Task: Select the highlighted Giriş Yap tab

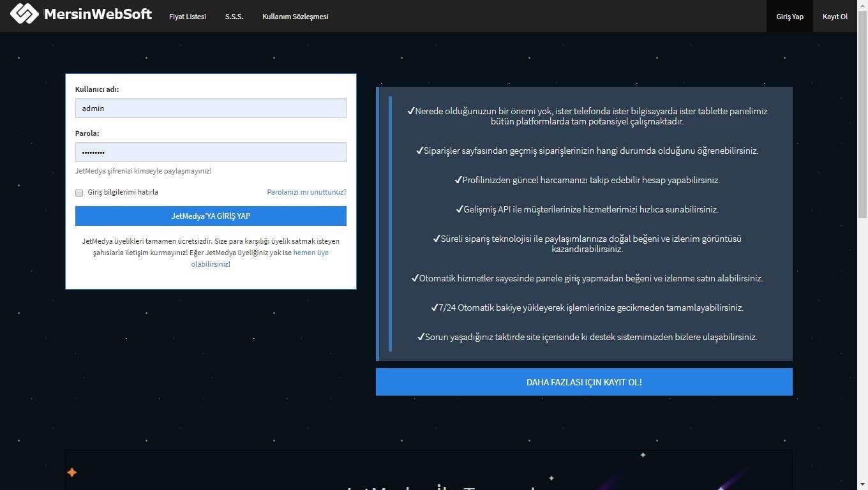Action: pos(789,17)
